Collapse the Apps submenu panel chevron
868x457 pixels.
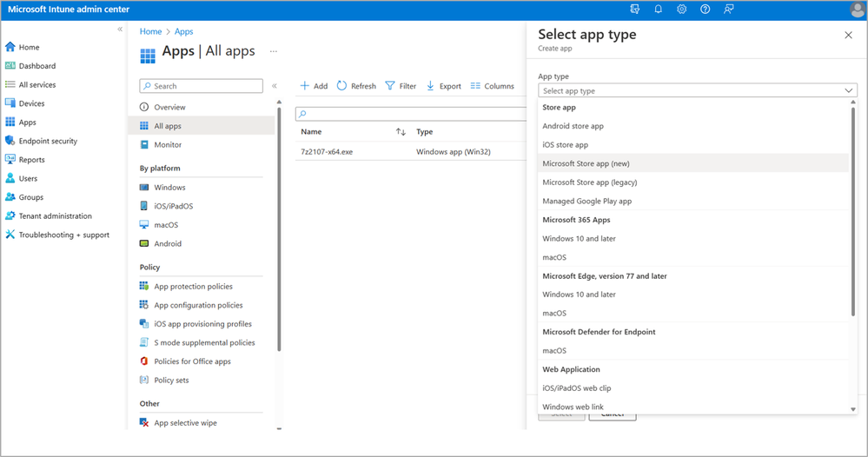(x=274, y=86)
